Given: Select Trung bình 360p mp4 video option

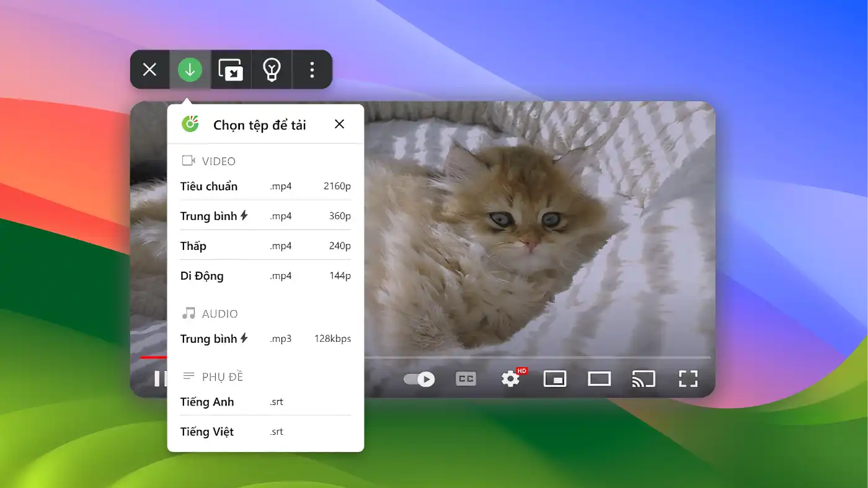Looking at the screenshot, I should (265, 216).
